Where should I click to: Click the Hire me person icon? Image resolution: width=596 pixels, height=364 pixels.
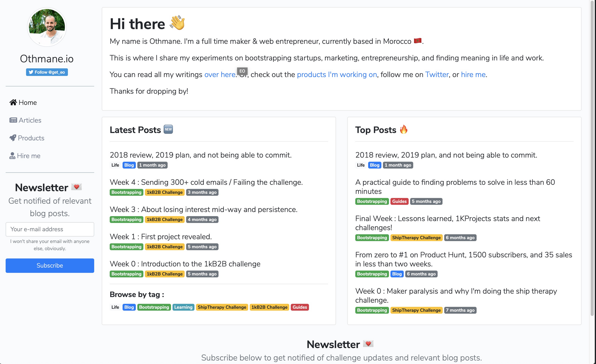[x=12, y=156]
